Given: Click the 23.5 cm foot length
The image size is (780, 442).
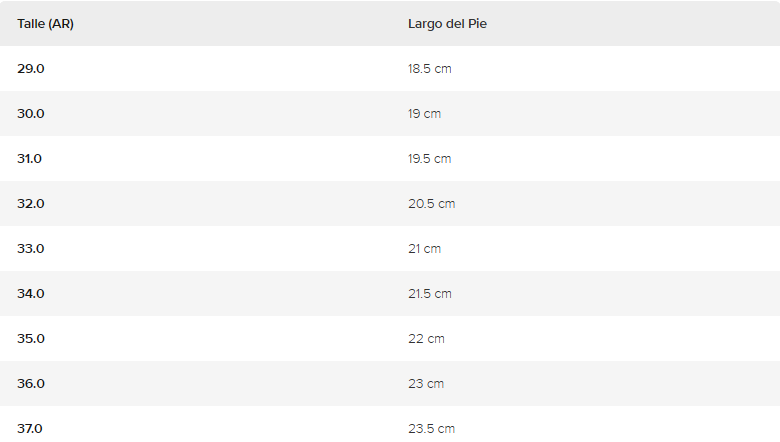Looking at the screenshot, I should (x=431, y=428).
